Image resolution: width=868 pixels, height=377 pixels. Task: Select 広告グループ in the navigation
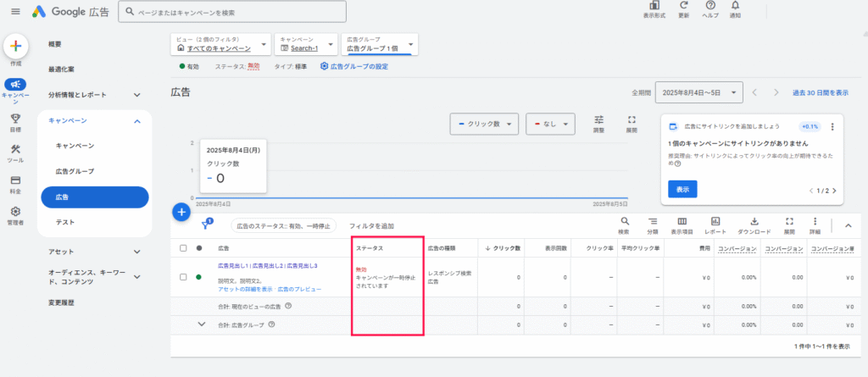tap(75, 171)
